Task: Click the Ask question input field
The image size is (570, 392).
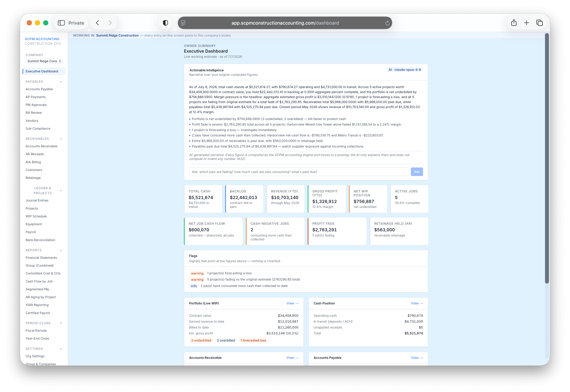Action: (299, 172)
